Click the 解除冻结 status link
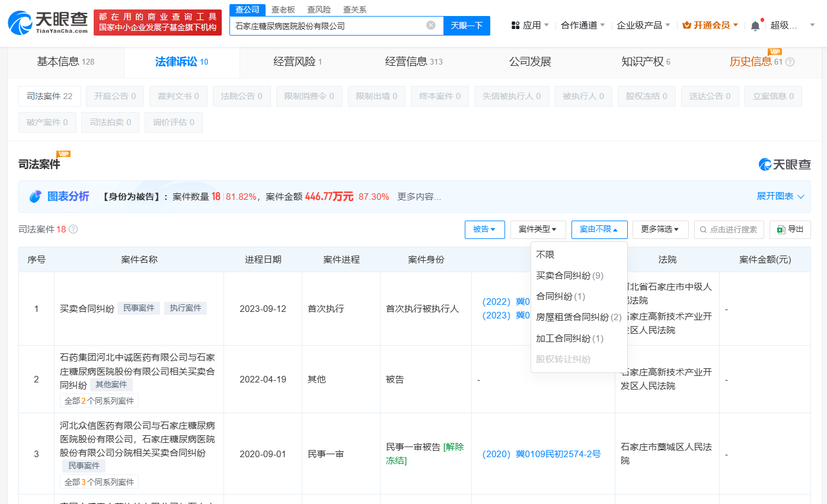Screen dimensions: 827x504 click(x=425, y=454)
